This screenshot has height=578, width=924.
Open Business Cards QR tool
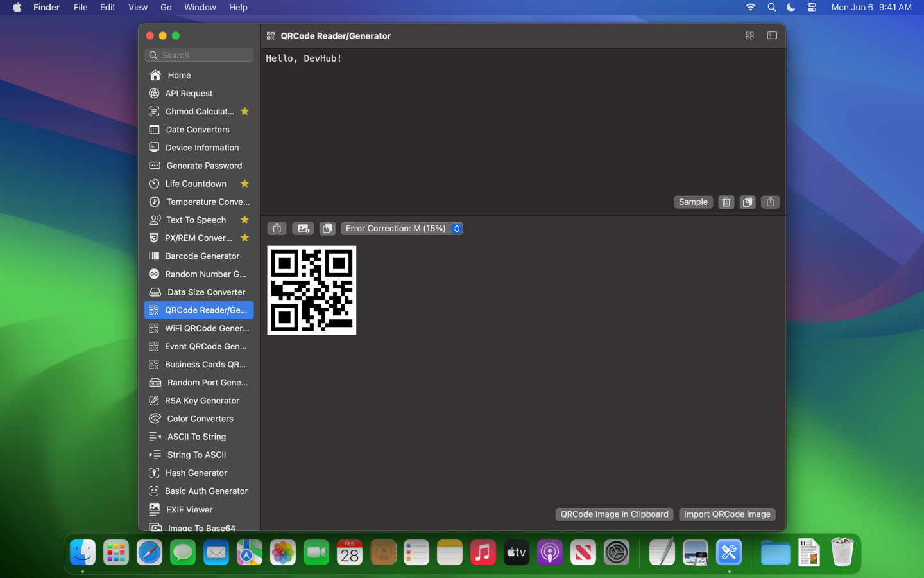click(x=199, y=364)
